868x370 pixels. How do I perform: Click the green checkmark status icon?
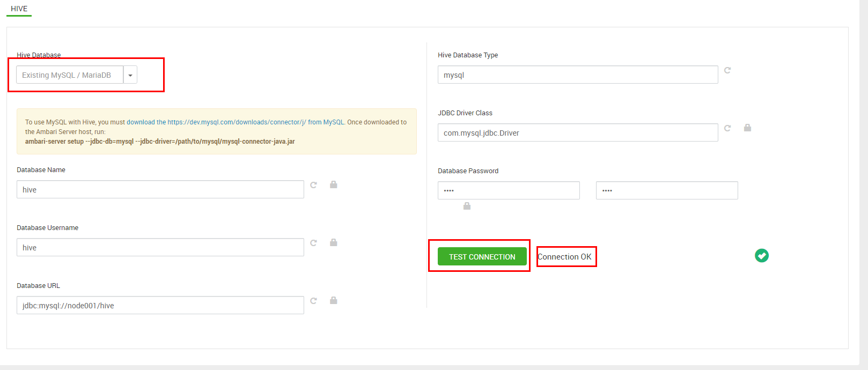point(761,256)
